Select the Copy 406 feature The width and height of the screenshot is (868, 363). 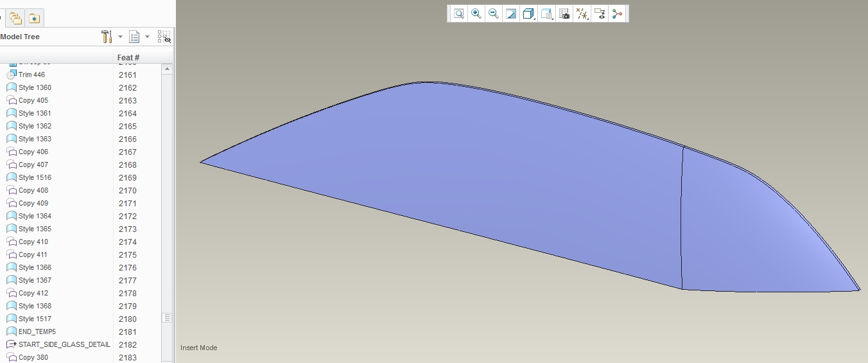[x=33, y=152]
